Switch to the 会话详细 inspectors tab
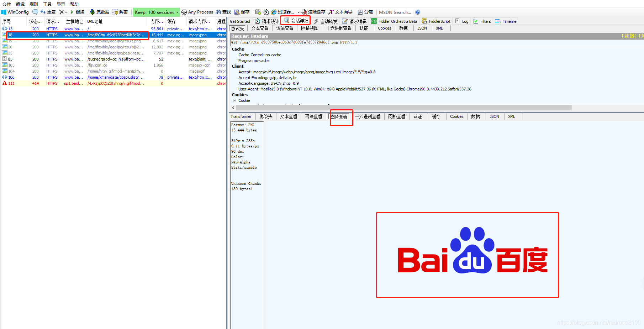Image resolution: width=644 pixels, height=329 pixels. tap(296, 21)
